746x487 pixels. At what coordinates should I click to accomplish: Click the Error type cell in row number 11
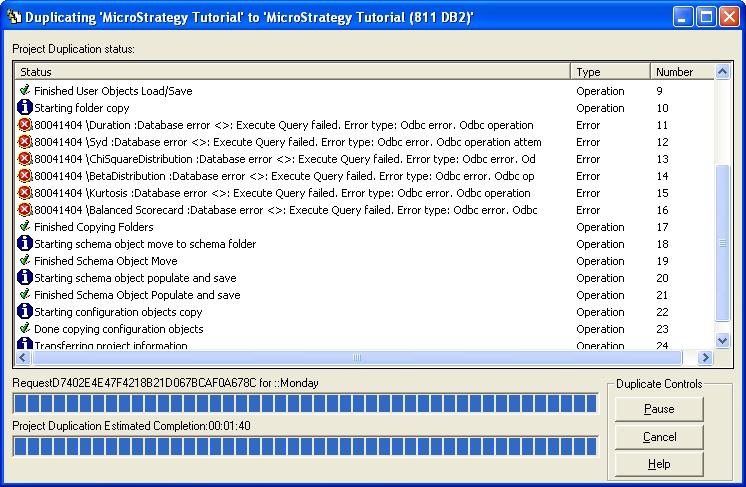588,125
